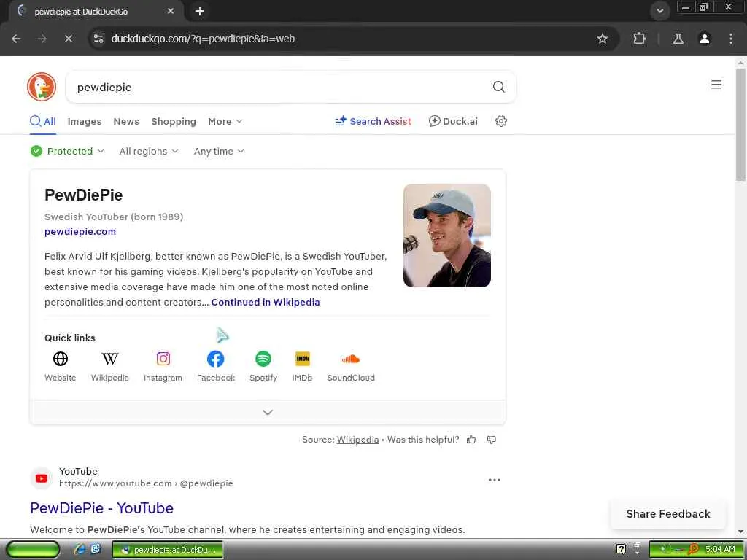Screen dimensions: 747x560
Task: Open Duck.ai chat
Action: tap(453, 122)
